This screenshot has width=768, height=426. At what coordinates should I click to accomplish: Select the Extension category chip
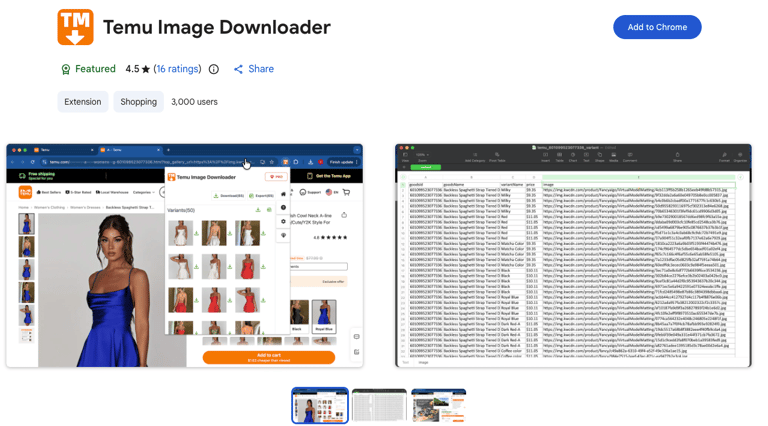83,102
